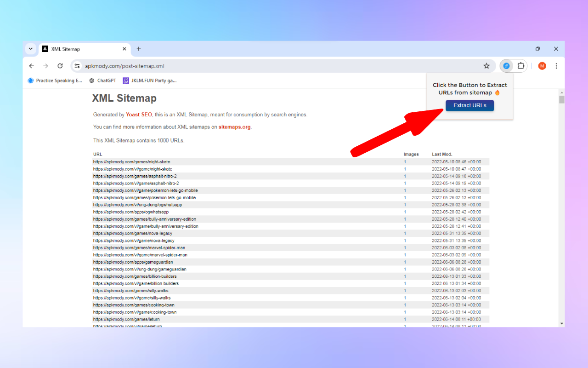
Task: Click the page's vertical scrollbar thumb
Action: [561, 99]
